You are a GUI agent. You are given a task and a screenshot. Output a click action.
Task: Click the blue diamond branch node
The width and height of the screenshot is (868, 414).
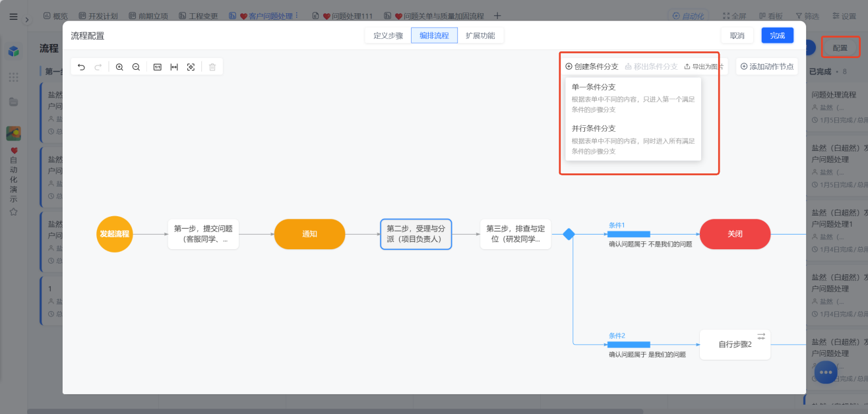click(569, 234)
